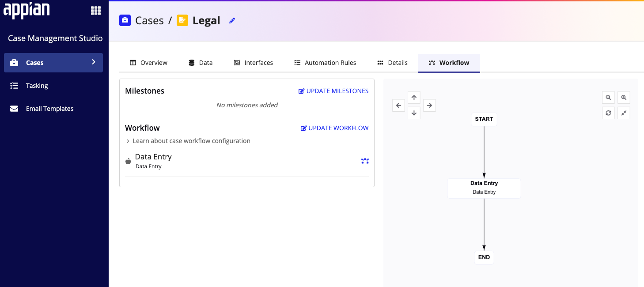Click the Data Entry workflow step title

(x=153, y=157)
